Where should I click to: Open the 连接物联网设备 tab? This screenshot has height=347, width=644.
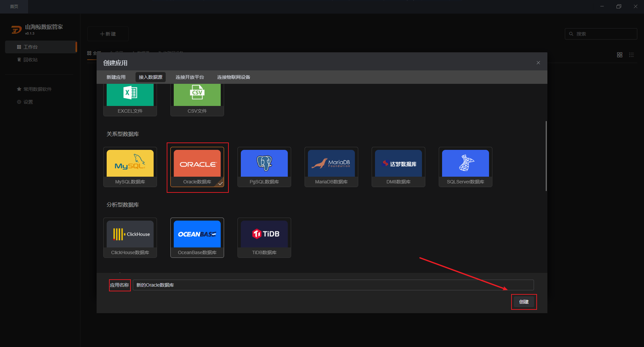(x=234, y=77)
